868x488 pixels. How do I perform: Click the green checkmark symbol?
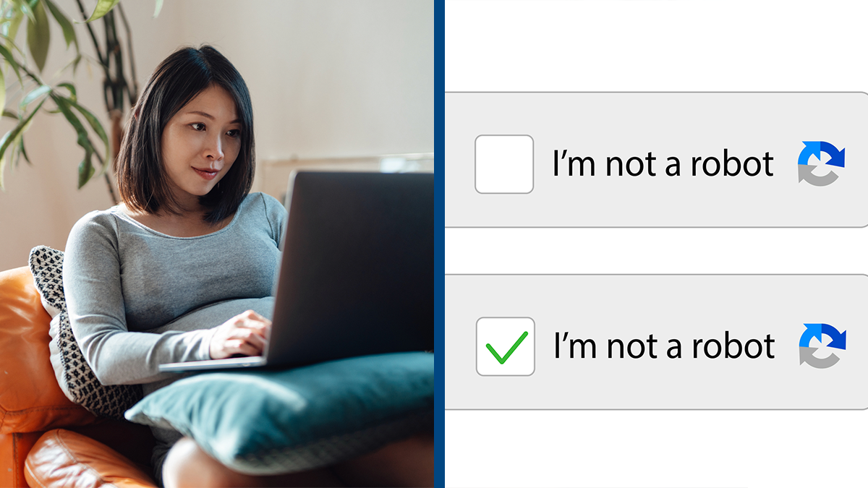pos(506,348)
